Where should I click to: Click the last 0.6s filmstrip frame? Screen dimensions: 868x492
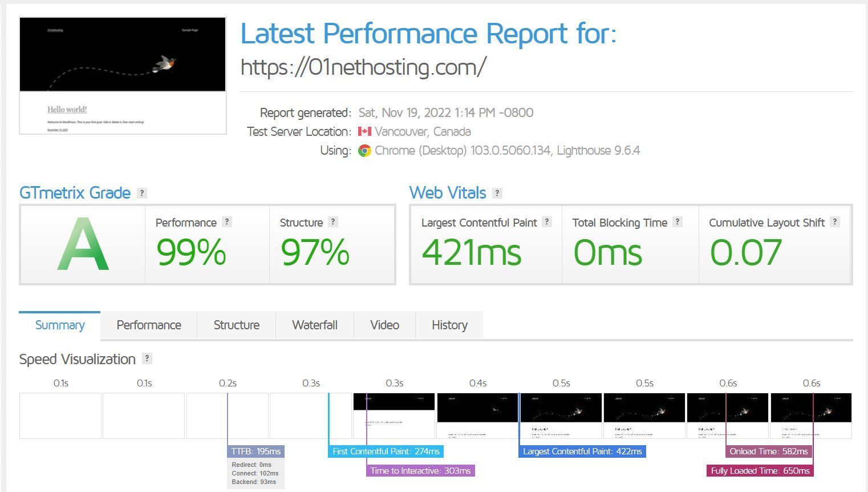(x=811, y=416)
